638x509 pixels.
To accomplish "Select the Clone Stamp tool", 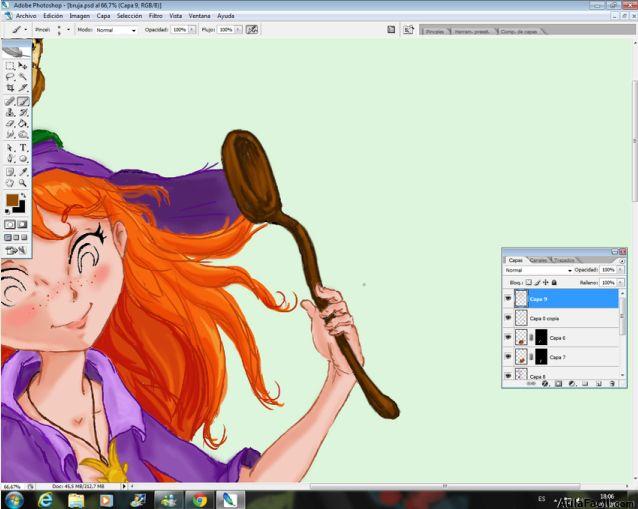I will coord(10,112).
